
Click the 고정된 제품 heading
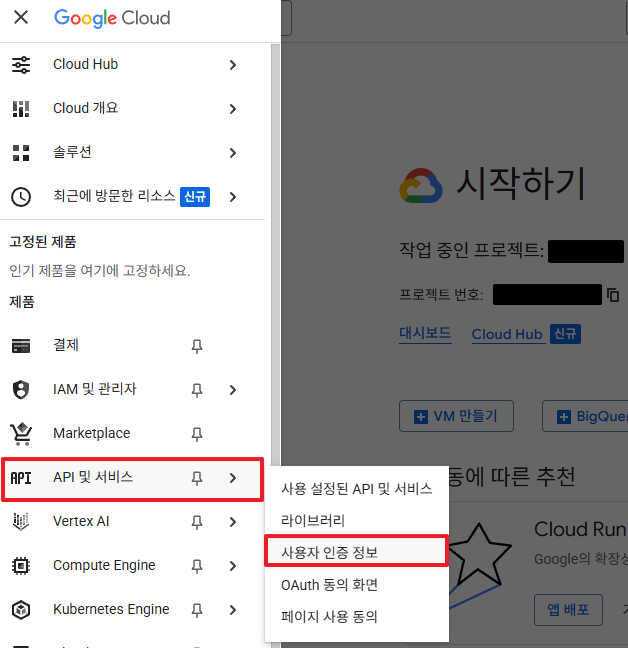[x=43, y=242]
